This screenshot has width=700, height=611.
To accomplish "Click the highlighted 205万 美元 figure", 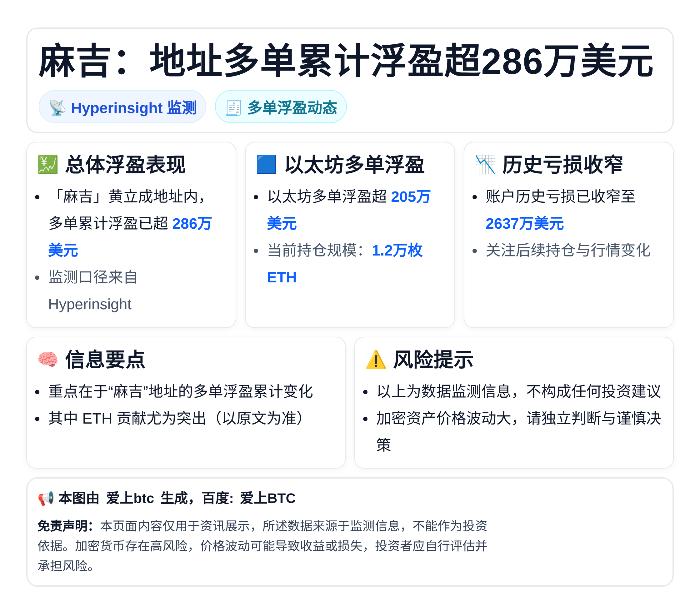I will [349, 210].
